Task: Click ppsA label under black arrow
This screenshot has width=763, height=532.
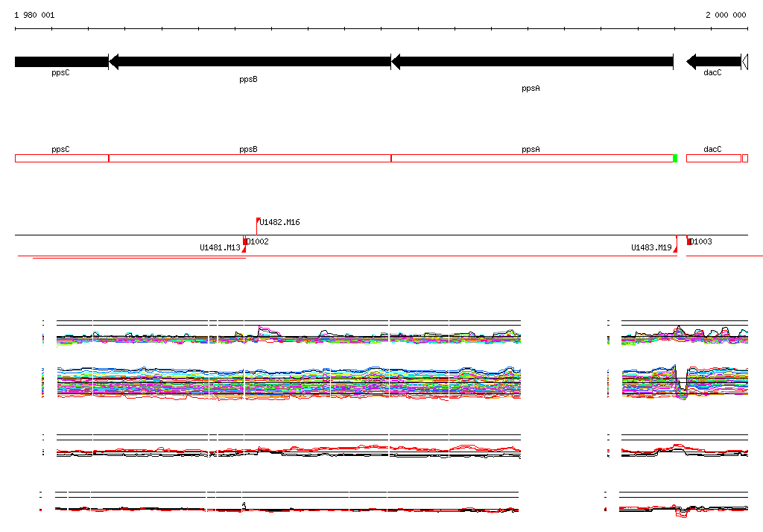Action: click(531, 88)
